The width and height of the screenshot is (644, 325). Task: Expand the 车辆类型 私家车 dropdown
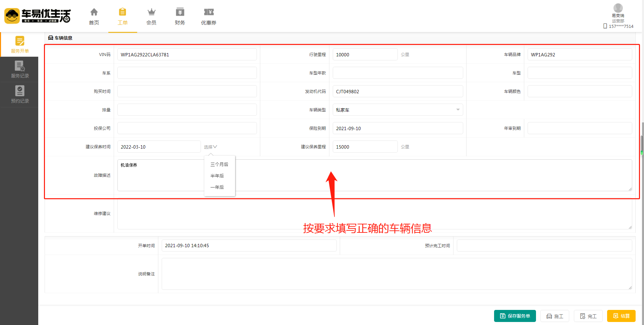click(x=398, y=110)
